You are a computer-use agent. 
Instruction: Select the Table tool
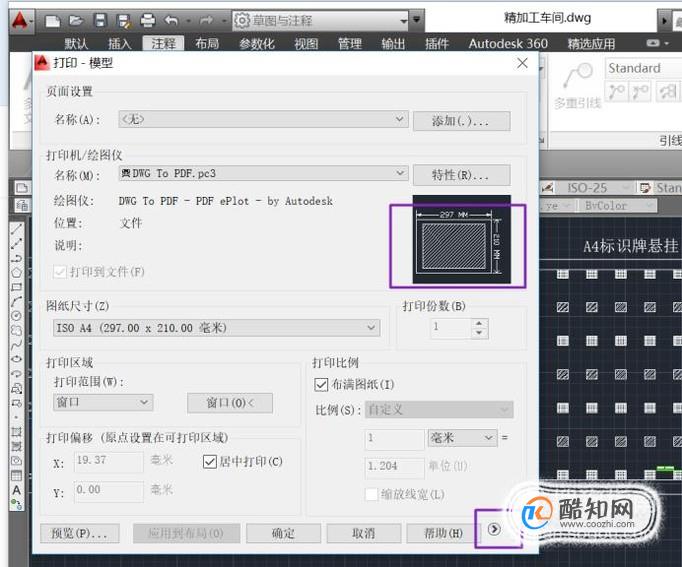coord(16,475)
